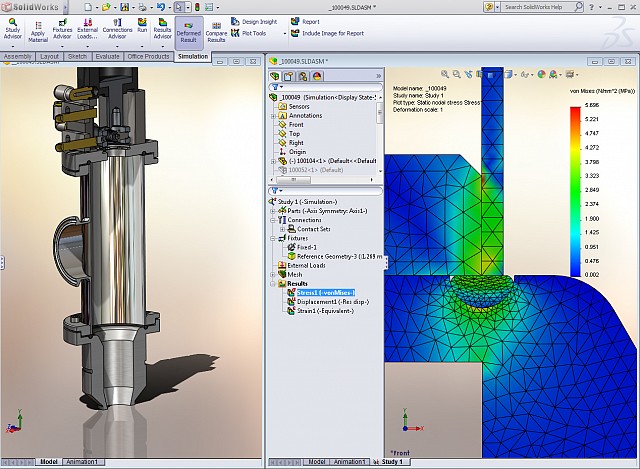This screenshot has height=469, width=640.
Task: Click the top feature tree filter field
Action: click(x=326, y=87)
